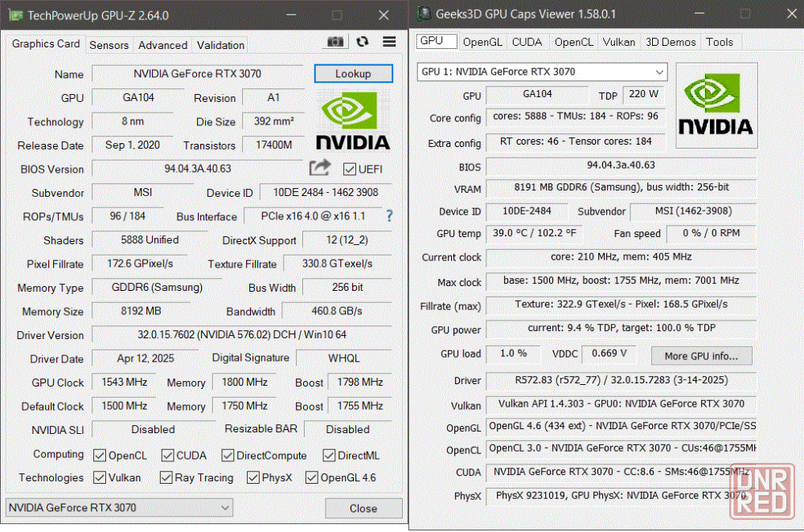Click the GPU power current 9.4 % TDP field

[x=621, y=328]
